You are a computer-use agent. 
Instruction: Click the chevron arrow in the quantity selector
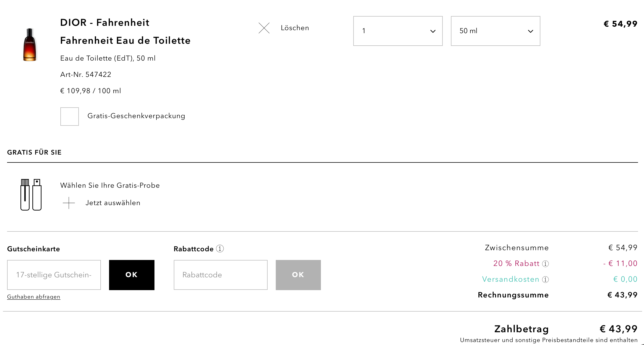433,31
